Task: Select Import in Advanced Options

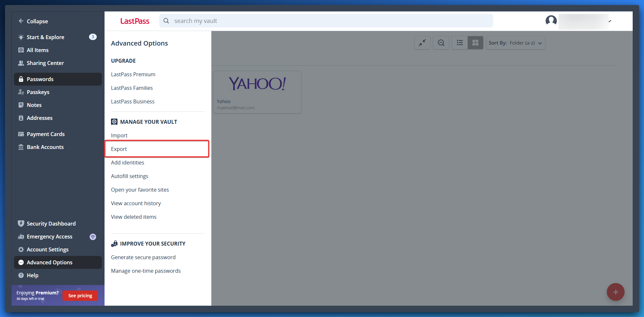Action: tap(119, 135)
